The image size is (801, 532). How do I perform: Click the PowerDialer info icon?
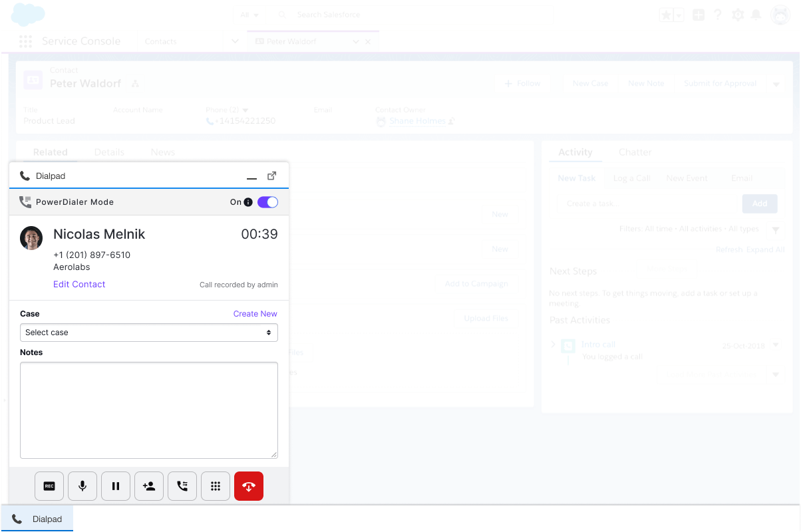(x=248, y=202)
